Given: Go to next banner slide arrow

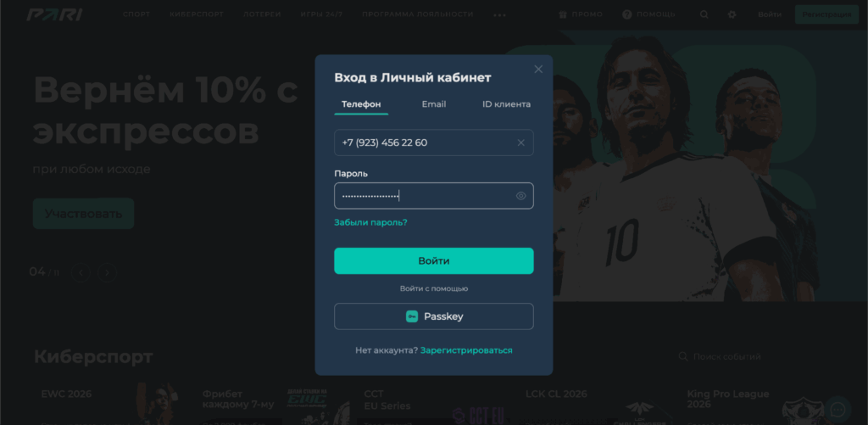Looking at the screenshot, I should click(x=108, y=272).
